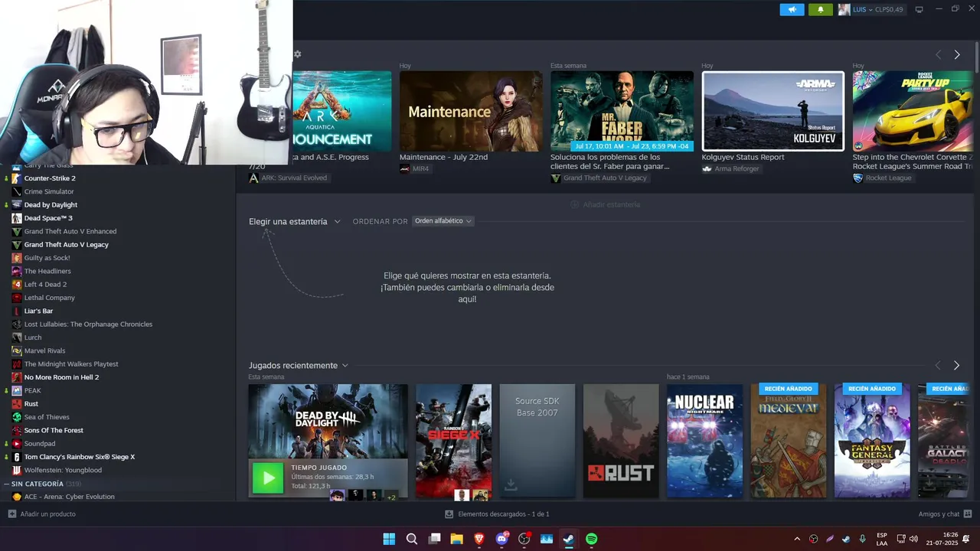Screen dimensions: 980x551
Task: Click Grand Theft Auto V Legacy source link
Action: 605,178
